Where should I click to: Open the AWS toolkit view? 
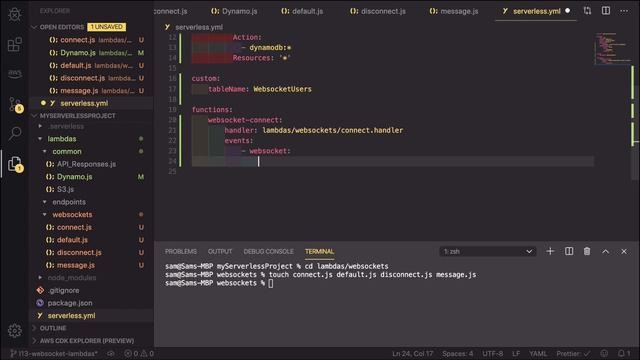point(15,73)
